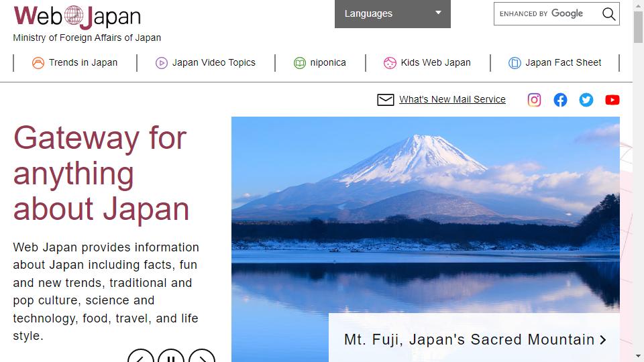Go to the previous slide
Viewport: 644px width, 362px height.
(141, 355)
